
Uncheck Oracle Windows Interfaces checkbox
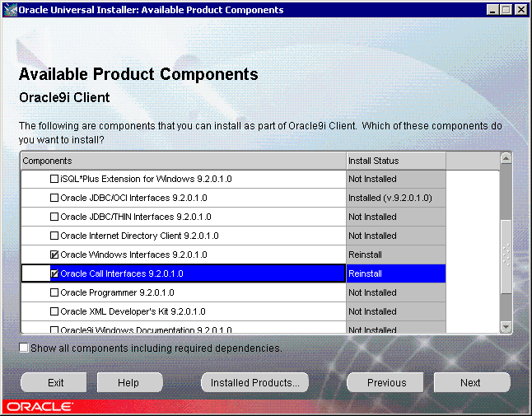55,255
